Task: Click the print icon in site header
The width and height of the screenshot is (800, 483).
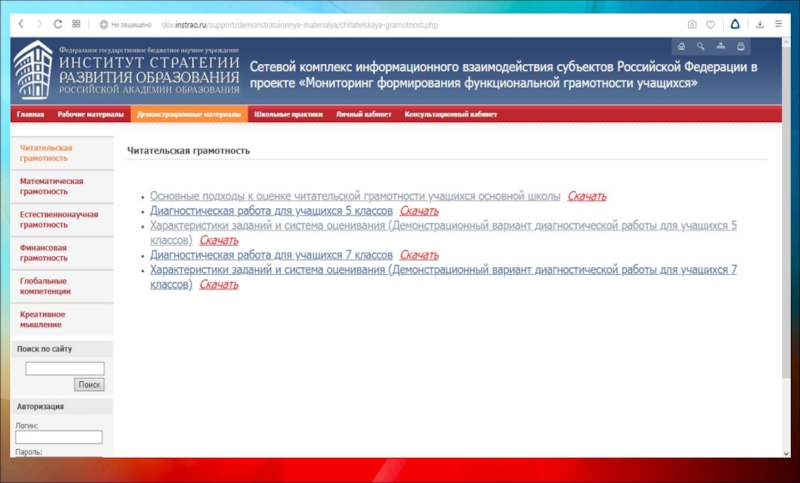Action: coord(740,46)
